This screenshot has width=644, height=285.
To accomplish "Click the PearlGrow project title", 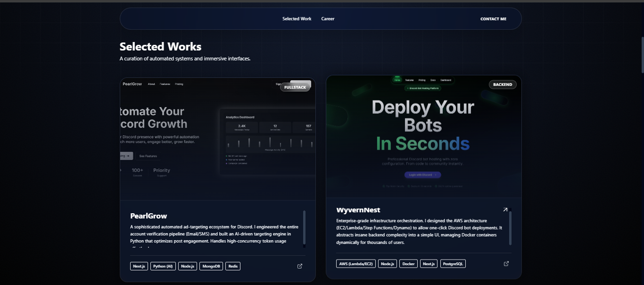I will (x=149, y=216).
